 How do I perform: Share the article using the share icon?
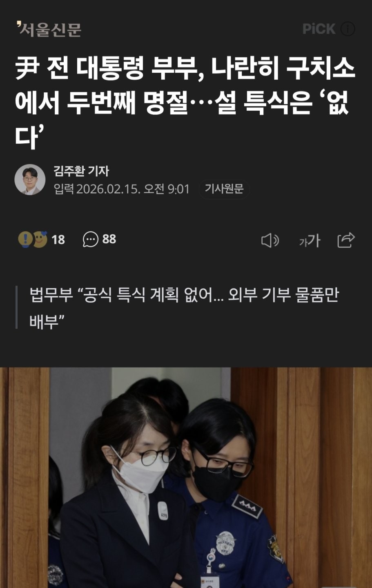pyautogui.click(x=346, y=240)
